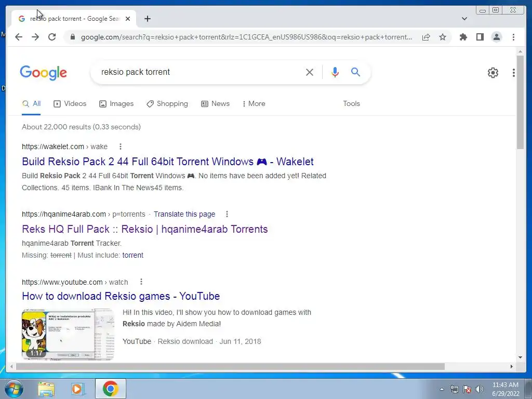The image size is (532, 399).
Task: Open Chrome's three-dot menu
Action: point(513,37)
